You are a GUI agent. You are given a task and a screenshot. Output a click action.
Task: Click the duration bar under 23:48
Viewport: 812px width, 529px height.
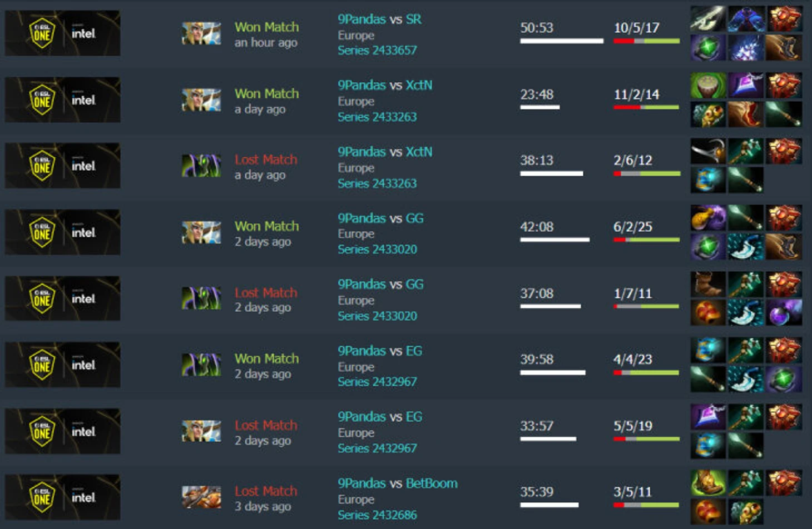(x=539, y=107)
